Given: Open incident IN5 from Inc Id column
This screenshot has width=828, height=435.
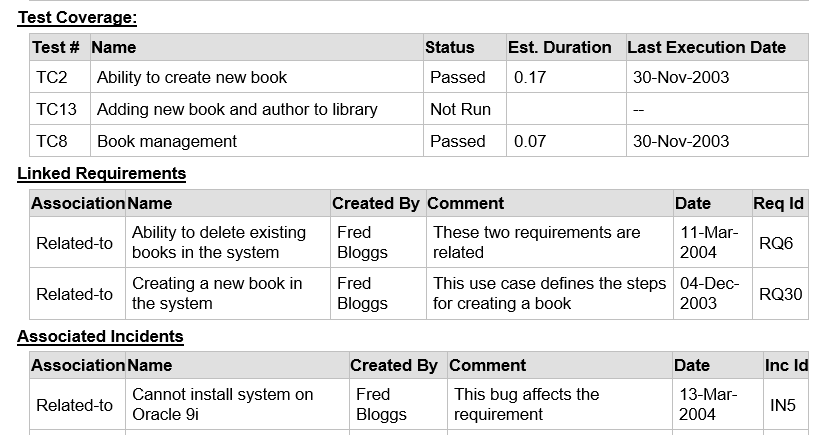Looking at the screenshot, I should tap(781, 405).
